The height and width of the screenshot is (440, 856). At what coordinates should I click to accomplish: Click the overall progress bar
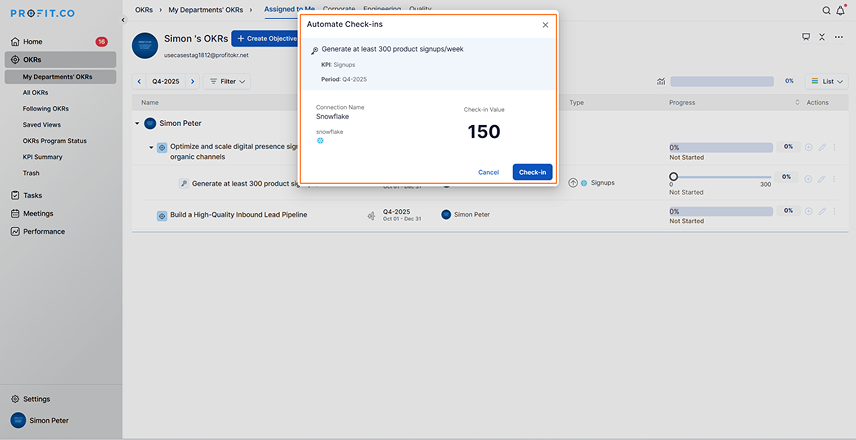pos(722,81)
